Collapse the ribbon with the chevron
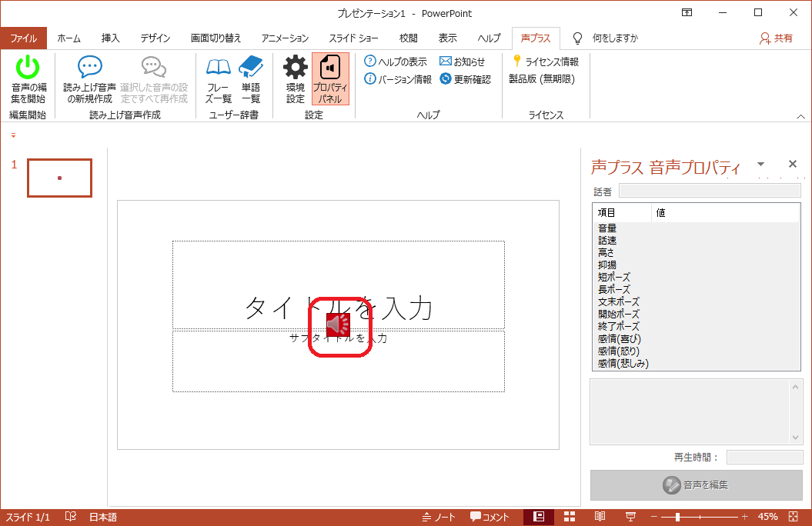This screenshot has height=526, width=812. (800, 116)
